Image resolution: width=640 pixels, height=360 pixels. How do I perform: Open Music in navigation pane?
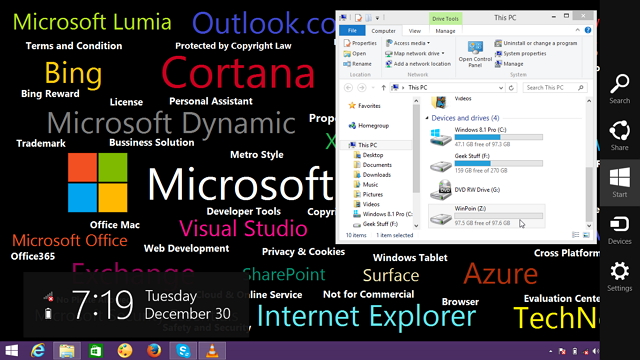pyautogui.click(x=366, y=184)
